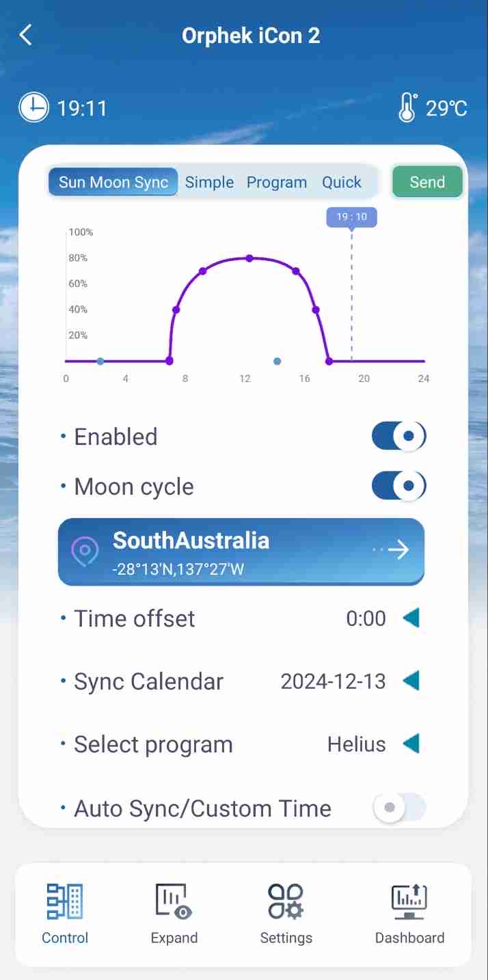Open the Select program dropdown arrow
488x980 pixels.
pyautogui.click(x=411, y=744)
